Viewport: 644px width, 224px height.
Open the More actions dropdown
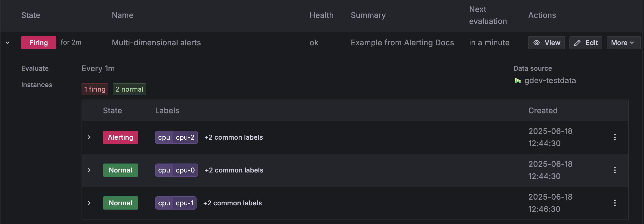tap(623, 43)
